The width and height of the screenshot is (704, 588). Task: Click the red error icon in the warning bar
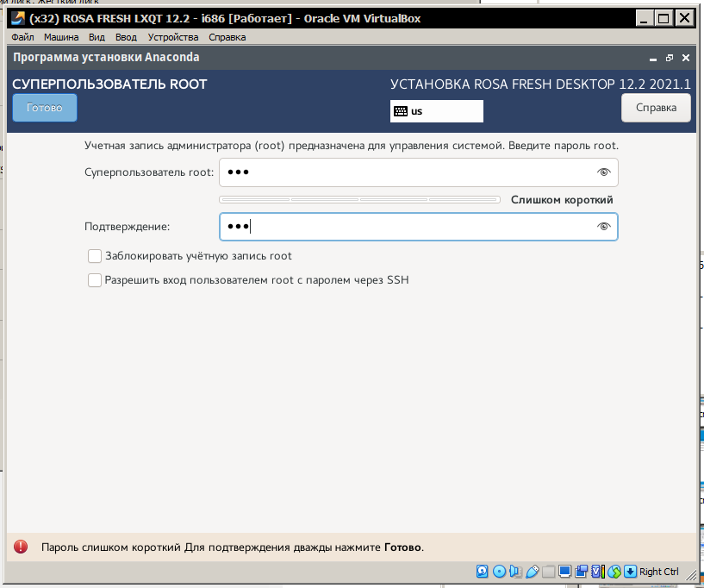pyautogui.click(x=21, y=547)
